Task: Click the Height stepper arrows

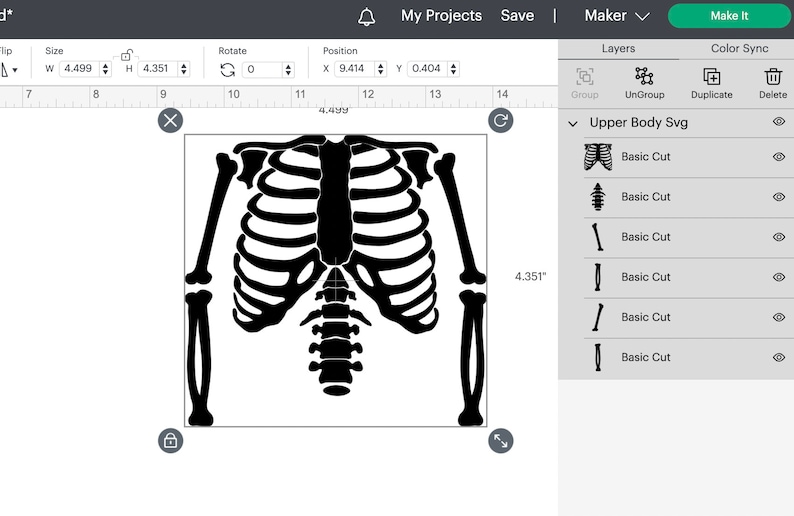Action: click(x=184, y=68)
